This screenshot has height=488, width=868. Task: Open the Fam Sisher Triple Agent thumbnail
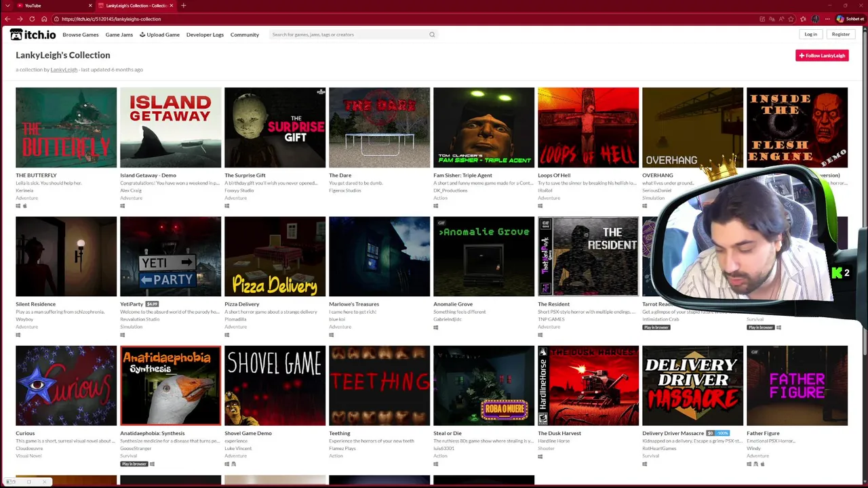coord(484,127)
